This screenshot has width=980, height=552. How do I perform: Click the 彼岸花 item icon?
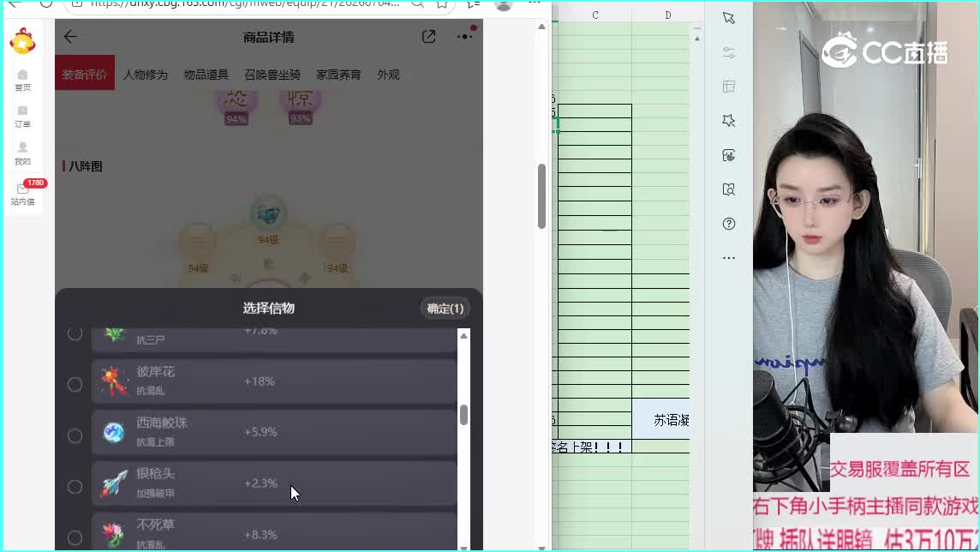114,381
